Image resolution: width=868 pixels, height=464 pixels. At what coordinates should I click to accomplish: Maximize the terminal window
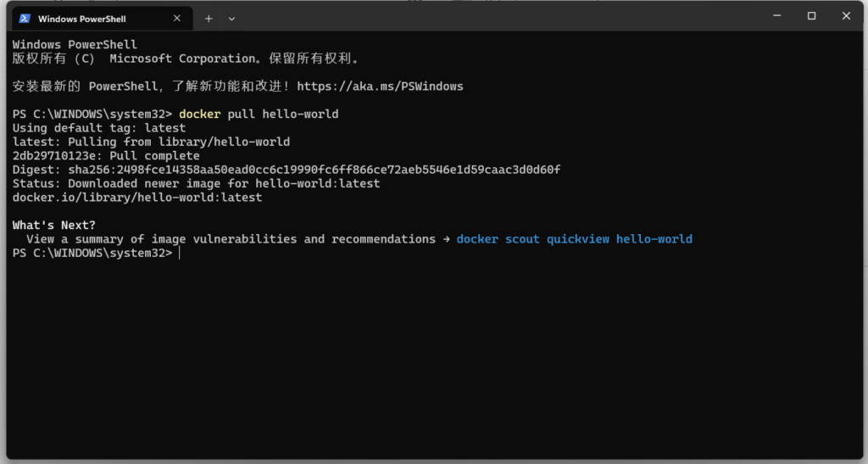[x=811, y=16]
